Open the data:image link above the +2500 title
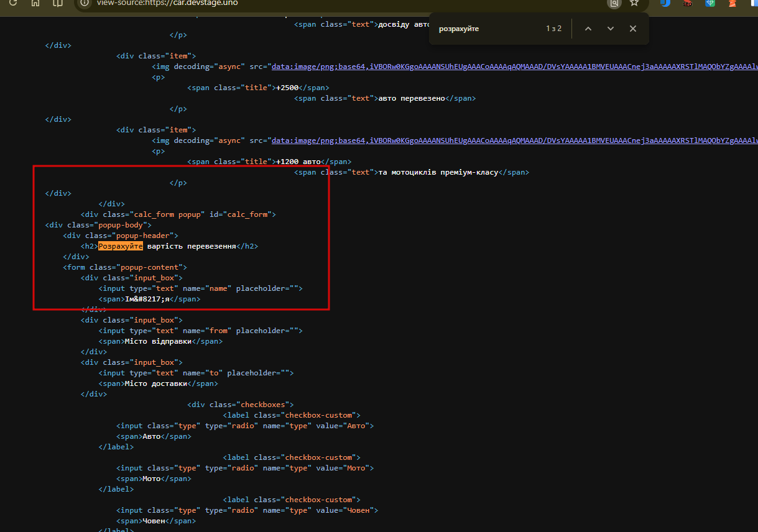This screenshot has width=758, height=532. [x=514, y=66]
